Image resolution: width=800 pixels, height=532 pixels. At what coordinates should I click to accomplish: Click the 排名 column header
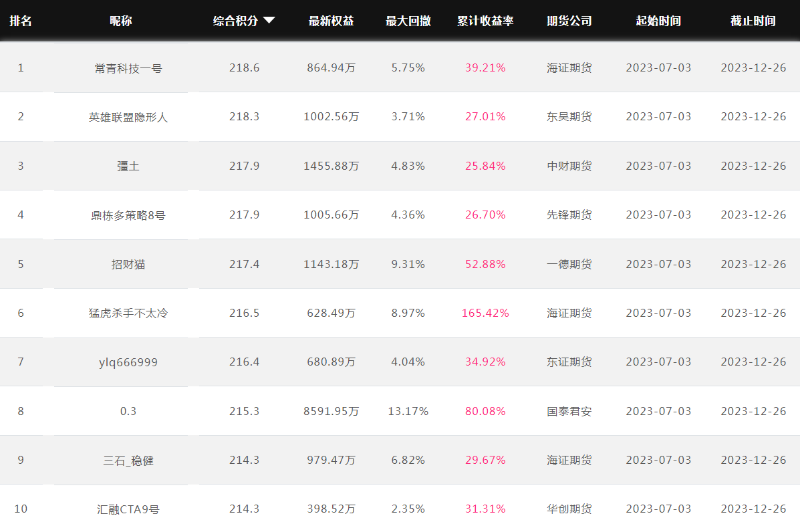[21, 21]
